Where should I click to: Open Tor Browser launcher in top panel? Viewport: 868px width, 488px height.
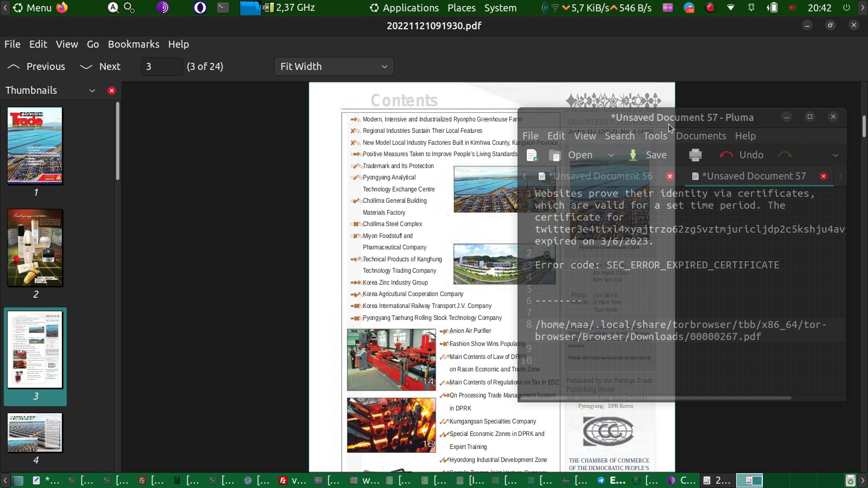(x=162, y=8)
